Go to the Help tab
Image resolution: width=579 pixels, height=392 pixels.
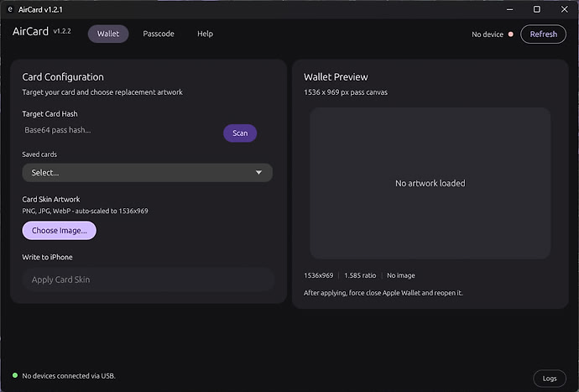tap(205, 34)
